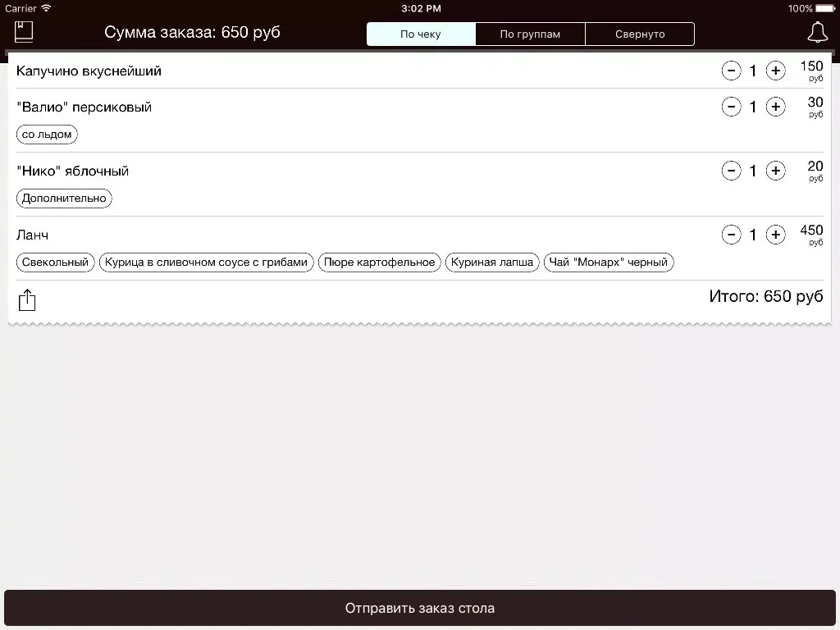Select the Ланч item name
This screenshot has height=630, width=840.
tap(32, 235)
